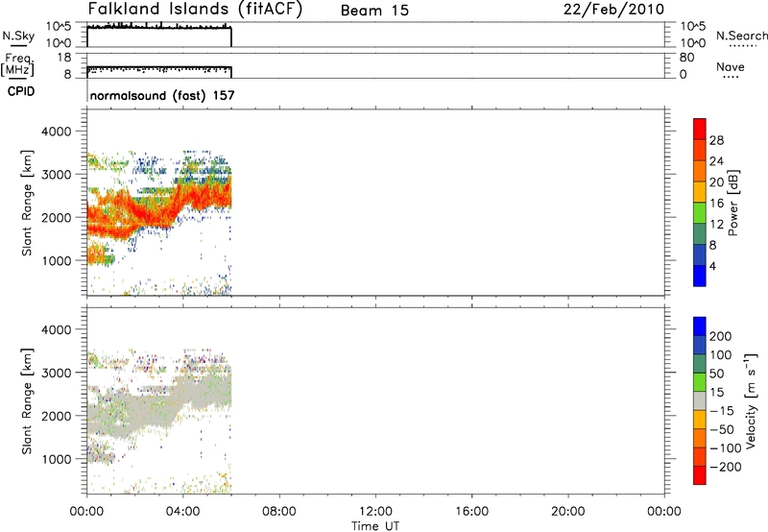Click the 12 value on the power color bar
Screen dimensions: 768x532
[x=716, y=225]
